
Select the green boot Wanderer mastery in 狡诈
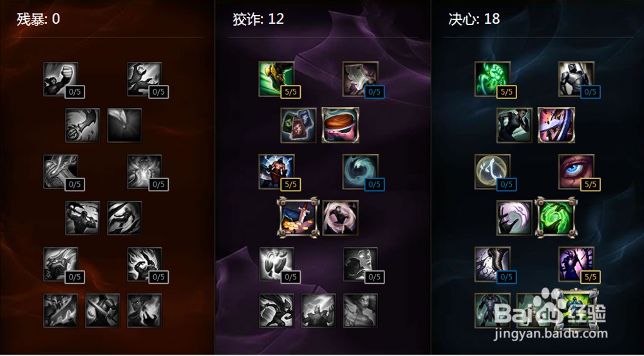[x=276, y=79]
